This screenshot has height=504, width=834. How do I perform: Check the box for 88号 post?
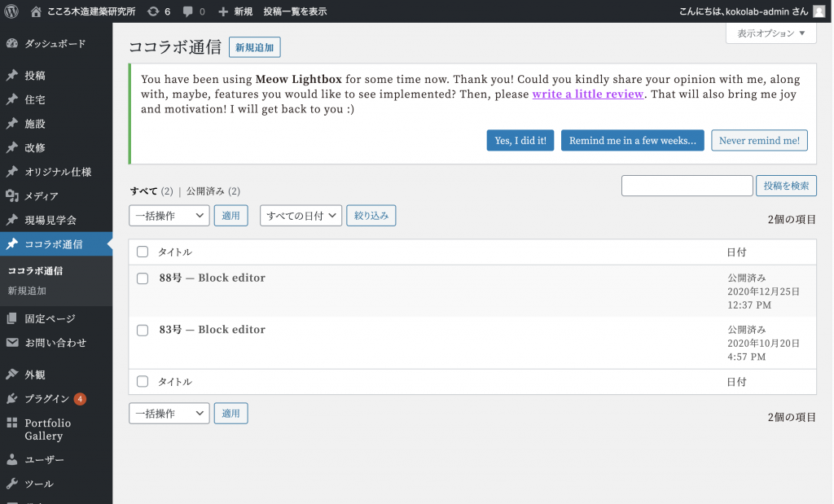[143, 278]
